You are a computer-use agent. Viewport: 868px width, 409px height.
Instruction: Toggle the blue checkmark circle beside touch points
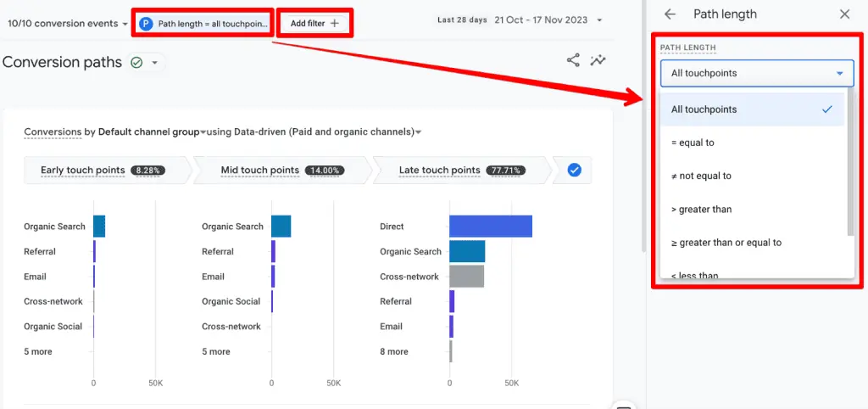(x=574, y=170)
